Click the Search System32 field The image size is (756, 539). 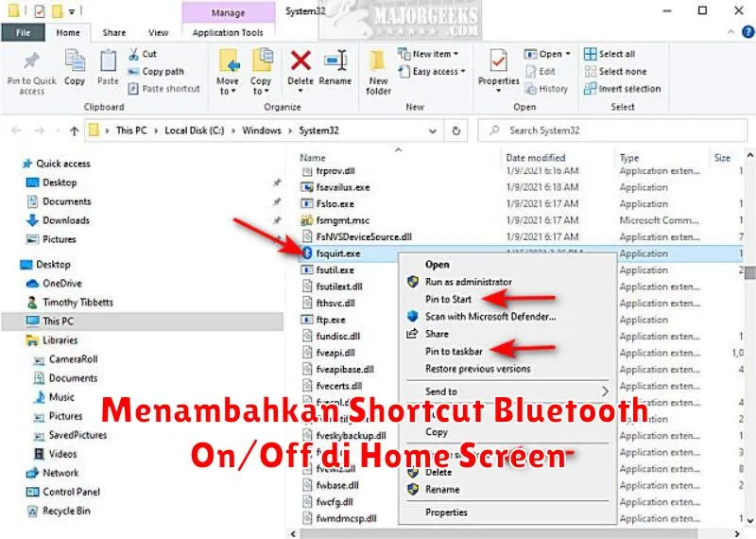pyautogui.click(x=612, y=130)
